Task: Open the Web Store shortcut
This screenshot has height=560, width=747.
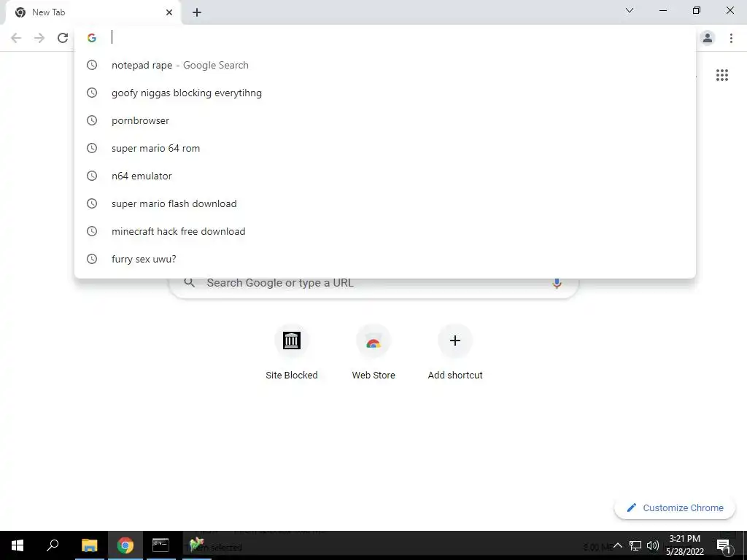Action: pos(373,352)
